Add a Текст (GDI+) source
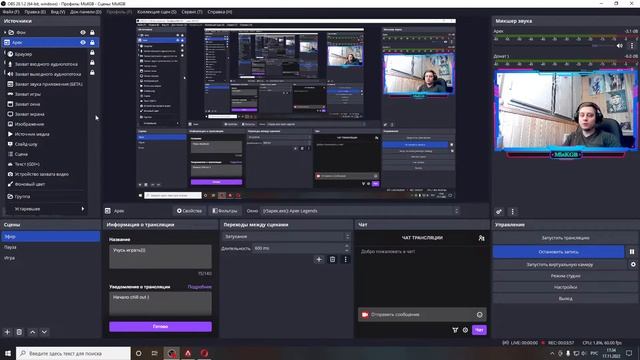Image resolution: width=640 pixels, height=360 pixels. pyautogui.click(x=27, y=164)
